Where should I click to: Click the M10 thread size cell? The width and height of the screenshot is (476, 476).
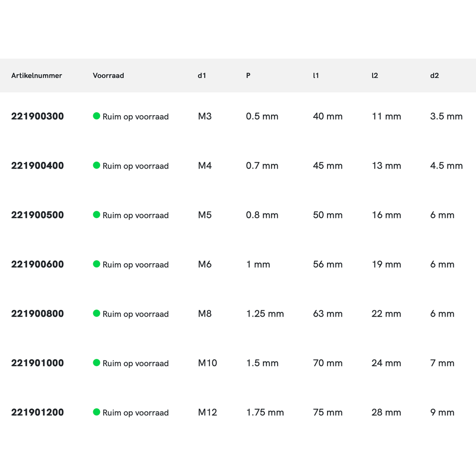(208, 363)
